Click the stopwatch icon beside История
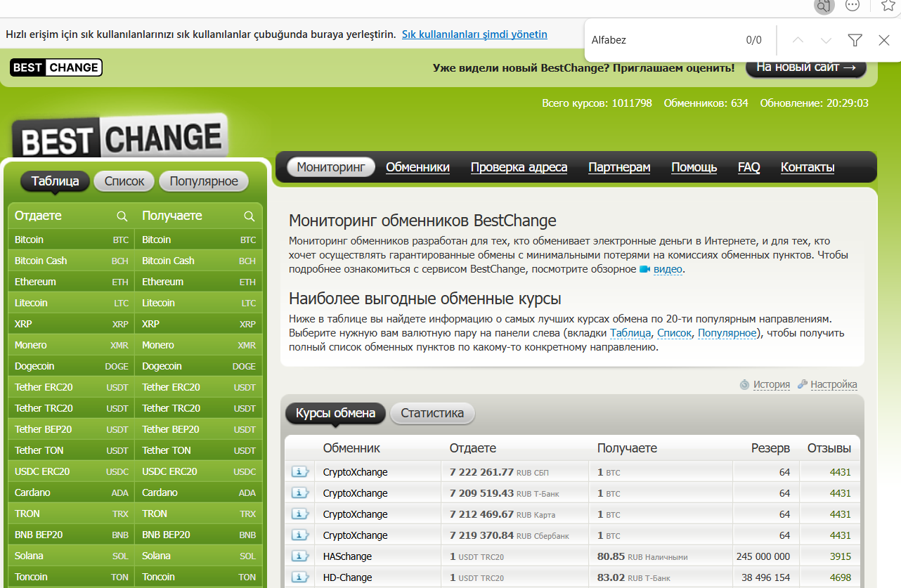 (x=745, y=384)
